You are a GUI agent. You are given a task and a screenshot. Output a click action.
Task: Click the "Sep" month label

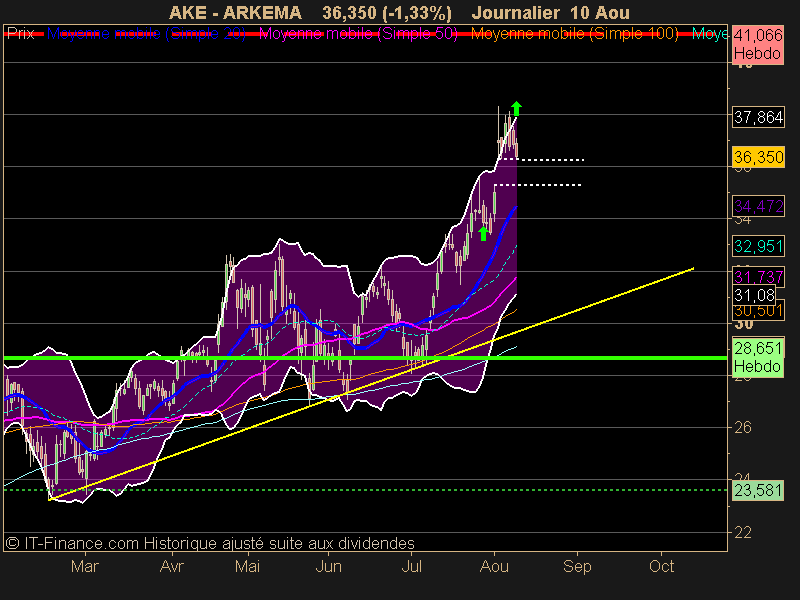(577, 566)
